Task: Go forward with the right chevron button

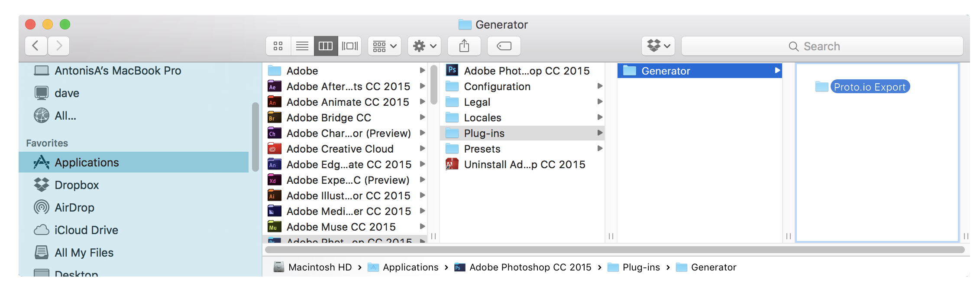Action: point(59,46)
